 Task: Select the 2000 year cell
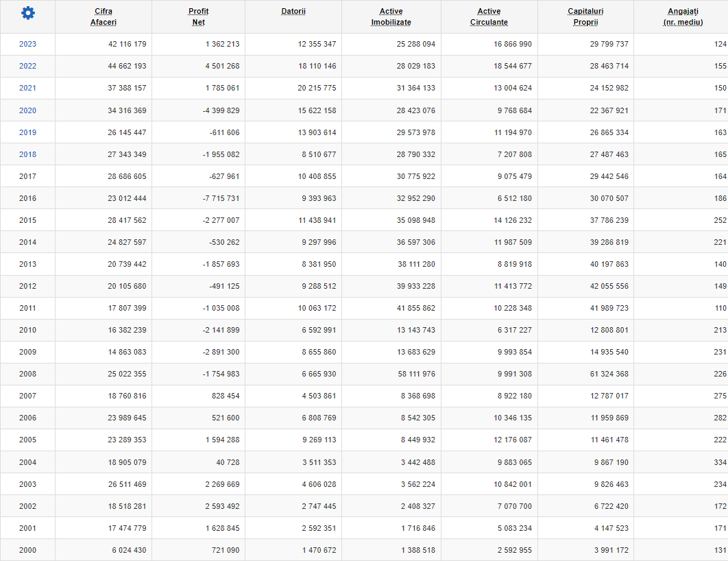pos(27,550)
